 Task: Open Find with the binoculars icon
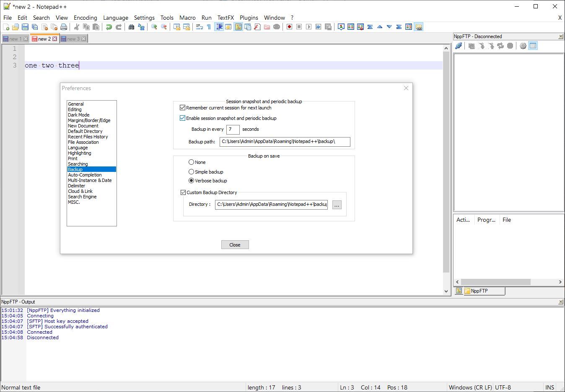coord(132,27)
